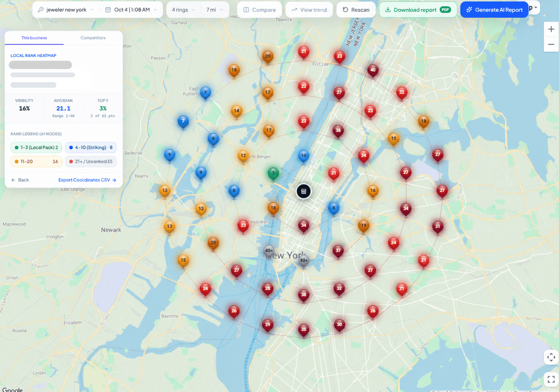Select the dark red rank 31 pin

(438, 227)
